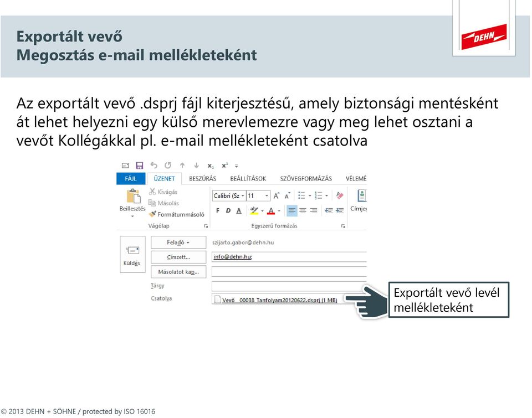
Task: Clear all formatting with eraser icon
Action: coord(340,195)
